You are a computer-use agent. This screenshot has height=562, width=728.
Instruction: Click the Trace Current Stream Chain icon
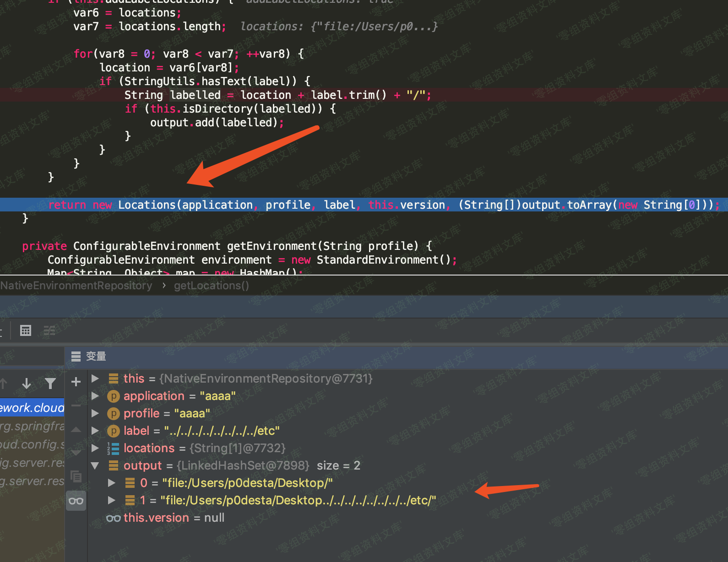point(49,330)
